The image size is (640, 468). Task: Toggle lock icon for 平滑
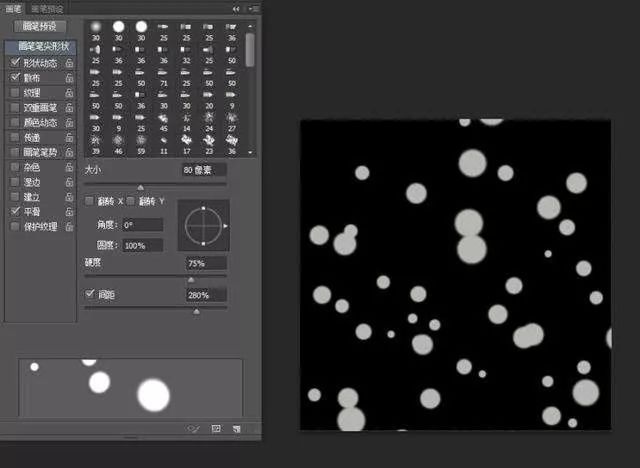69,211
